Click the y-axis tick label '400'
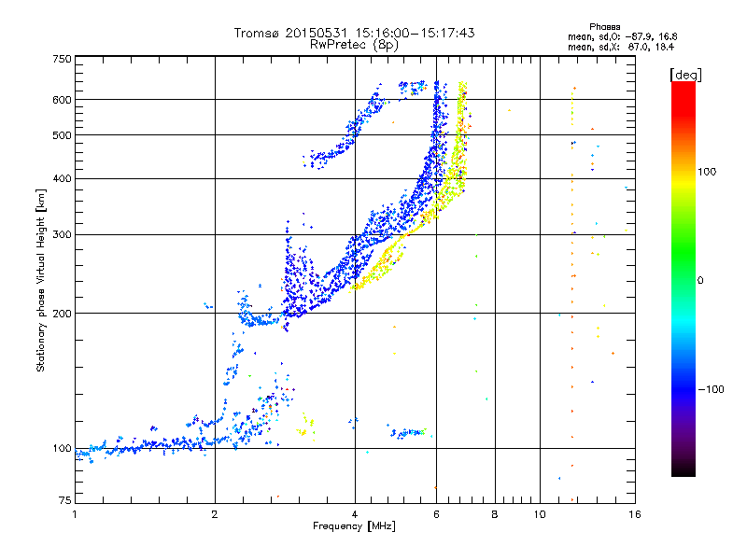This screenshot has width=747, height=560. click(x=62, y=178)
